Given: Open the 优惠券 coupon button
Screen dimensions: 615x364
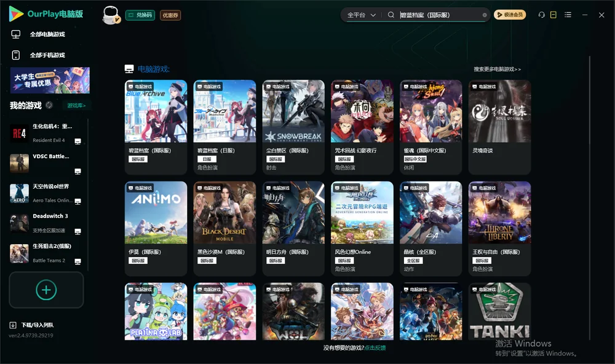Looking at the screenshot, I should [170, 15].
